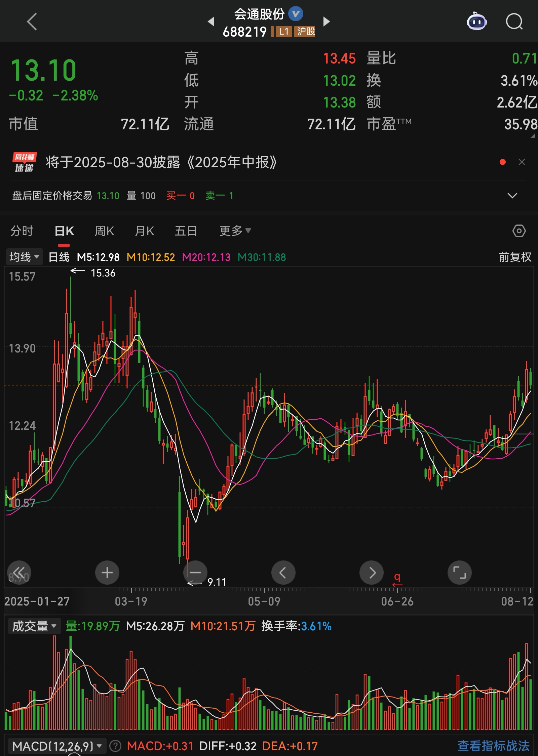Tap the 05-09 date axis label

(x=264, y=601)
